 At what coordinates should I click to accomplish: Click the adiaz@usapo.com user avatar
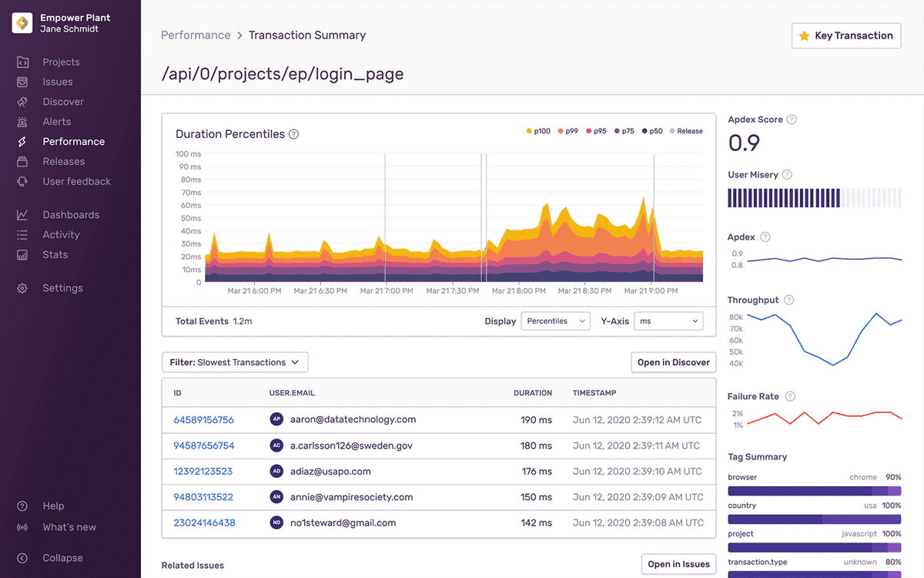pos(276,471)
